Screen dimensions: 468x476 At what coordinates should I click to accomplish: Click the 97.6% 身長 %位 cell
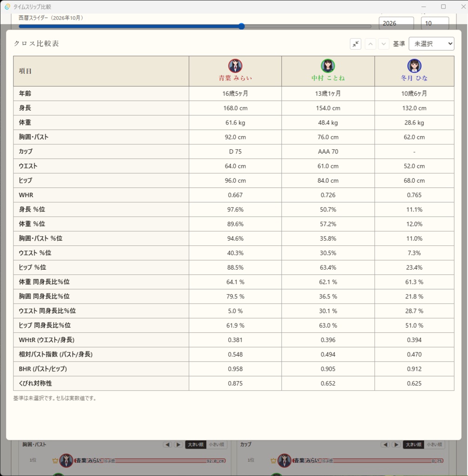coord(235,210)
